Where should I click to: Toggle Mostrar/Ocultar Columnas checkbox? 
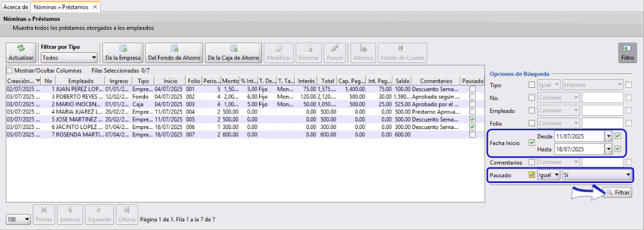[10, 71]
